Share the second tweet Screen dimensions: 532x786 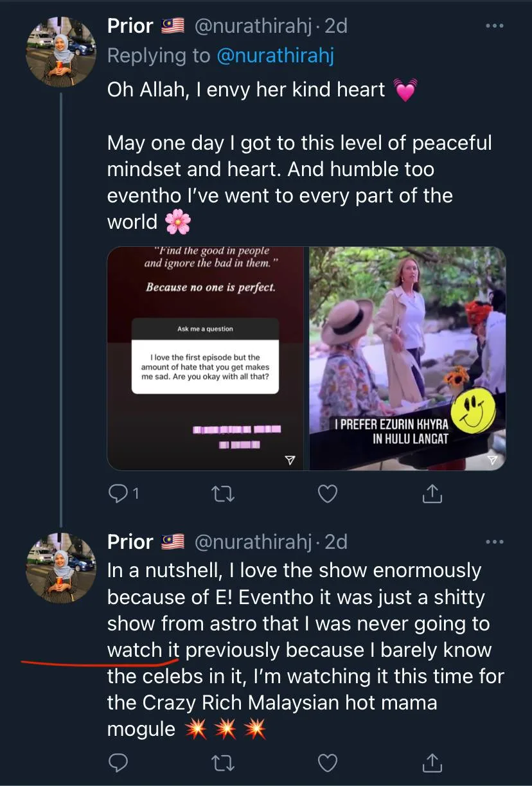432,762
